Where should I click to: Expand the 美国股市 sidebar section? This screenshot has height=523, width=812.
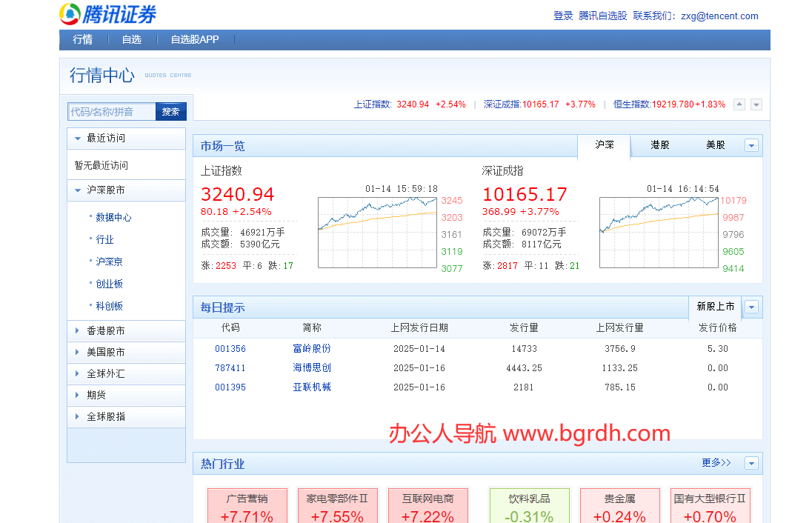[x=106, y=353]
